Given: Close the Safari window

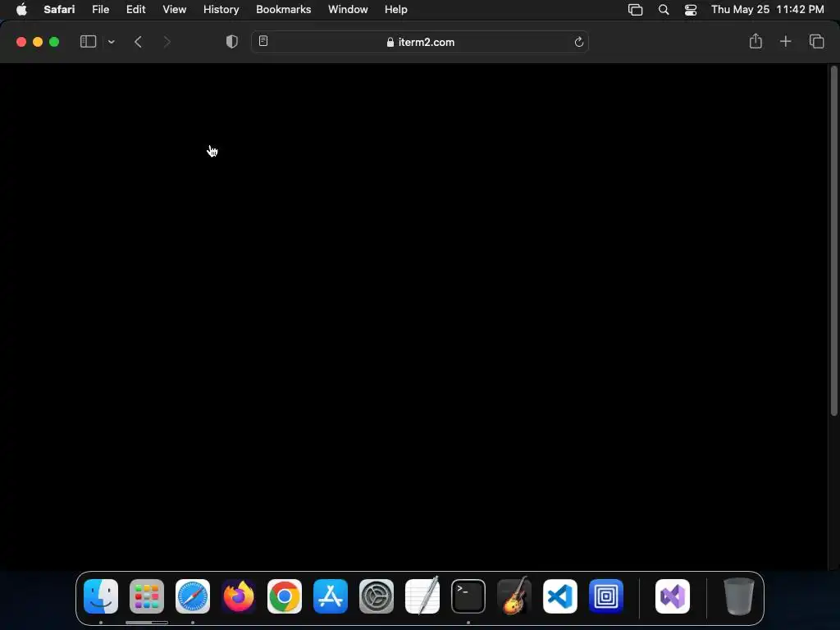Looking at the screenshot, I should pyautogui.click(x=21, y=42).
